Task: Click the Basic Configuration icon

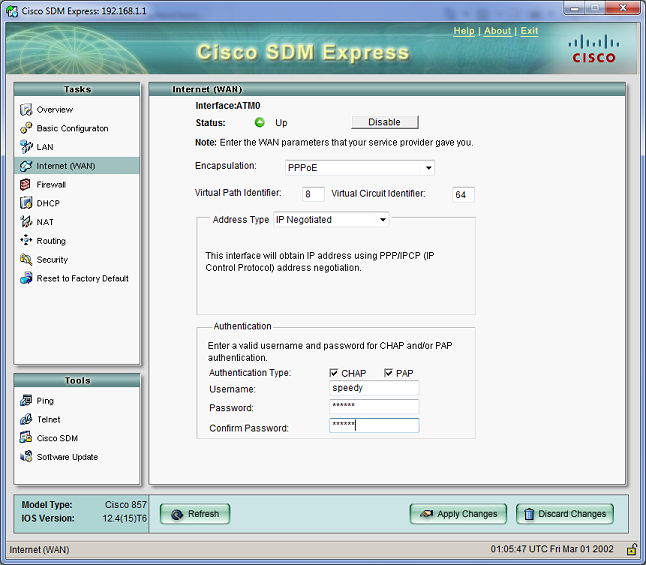Action: [x=26, y=128]
